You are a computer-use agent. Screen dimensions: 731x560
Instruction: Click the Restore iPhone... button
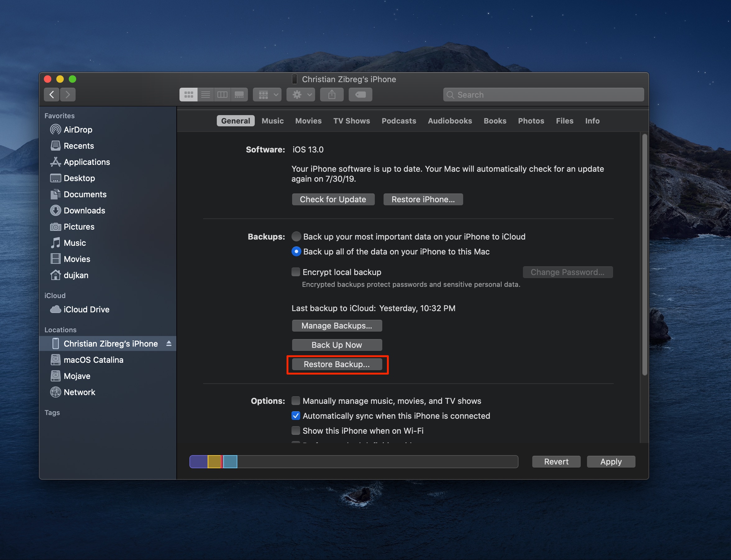tap(423, 199)
